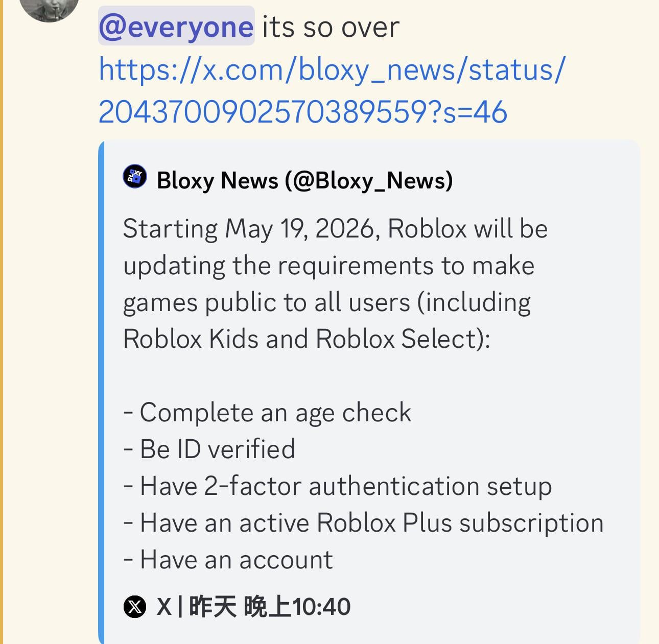
Task: Click the @everyone mention
Action: pyautogui.click(x=176, y=27)
